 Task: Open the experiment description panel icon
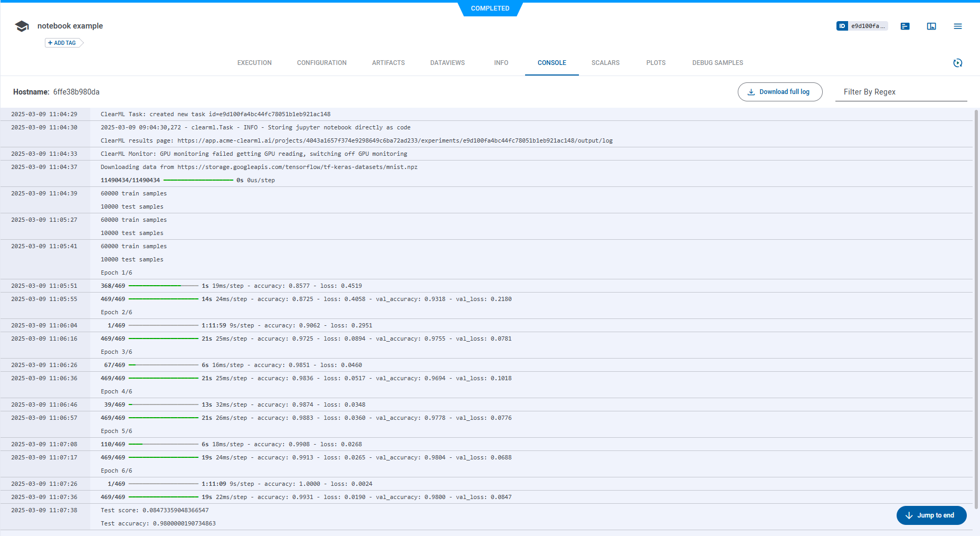pos(905,26)
